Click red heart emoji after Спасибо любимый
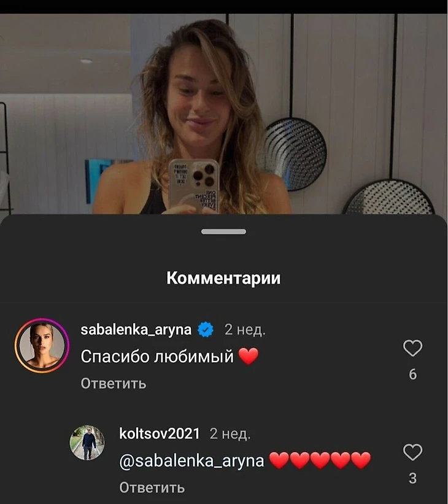448x504 pixels. [x=249, y=357]
